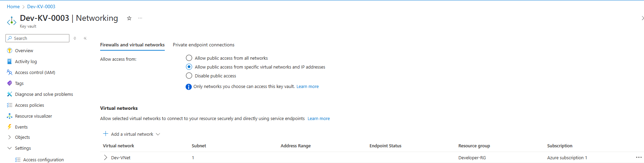Viewport: 644px width, 163px height.
Task: Focus the sidebar Search field
Action: click(x=38, y=38)
